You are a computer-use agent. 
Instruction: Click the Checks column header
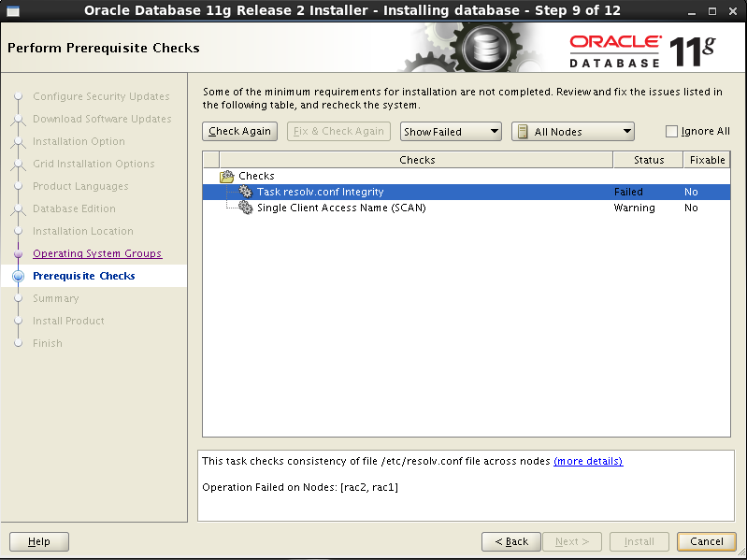[416, 160]
